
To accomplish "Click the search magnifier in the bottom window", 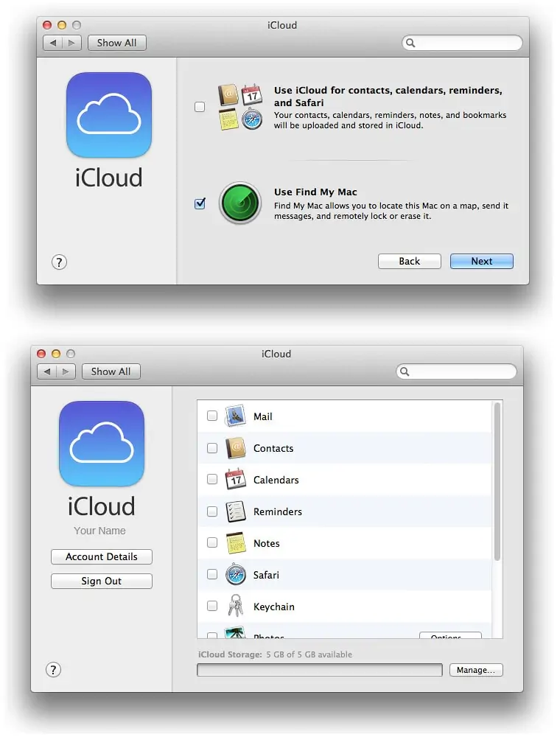I will point(404,371).
